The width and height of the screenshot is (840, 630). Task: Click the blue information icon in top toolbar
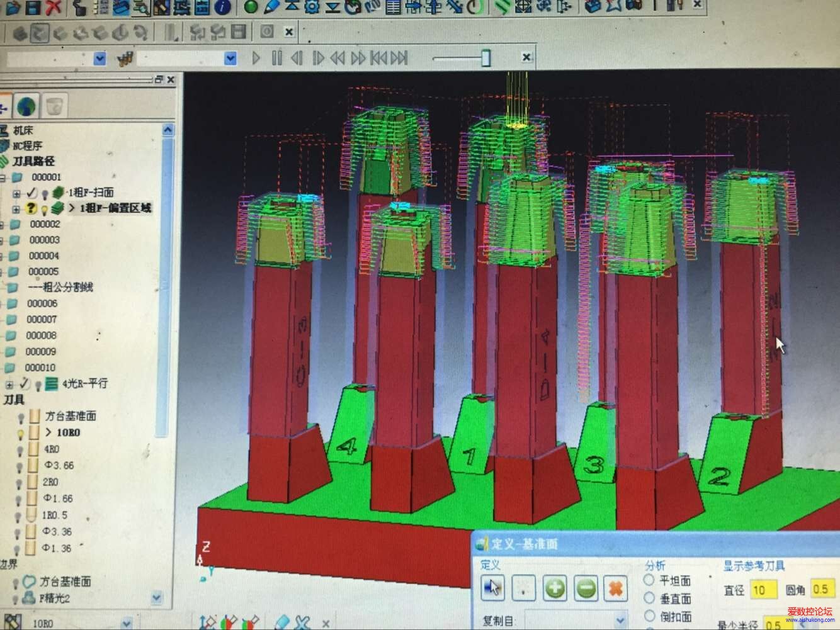click(x=222, y=7)
